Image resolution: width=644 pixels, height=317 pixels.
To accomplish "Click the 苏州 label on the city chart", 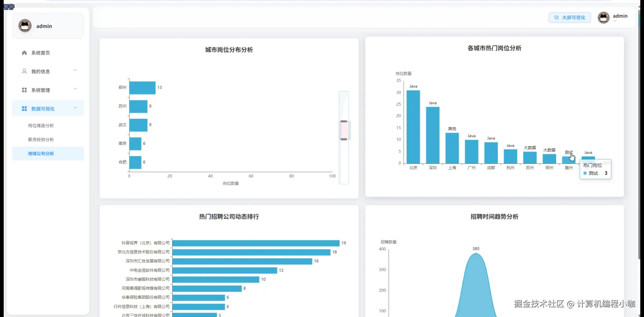I will click(122, 106).
